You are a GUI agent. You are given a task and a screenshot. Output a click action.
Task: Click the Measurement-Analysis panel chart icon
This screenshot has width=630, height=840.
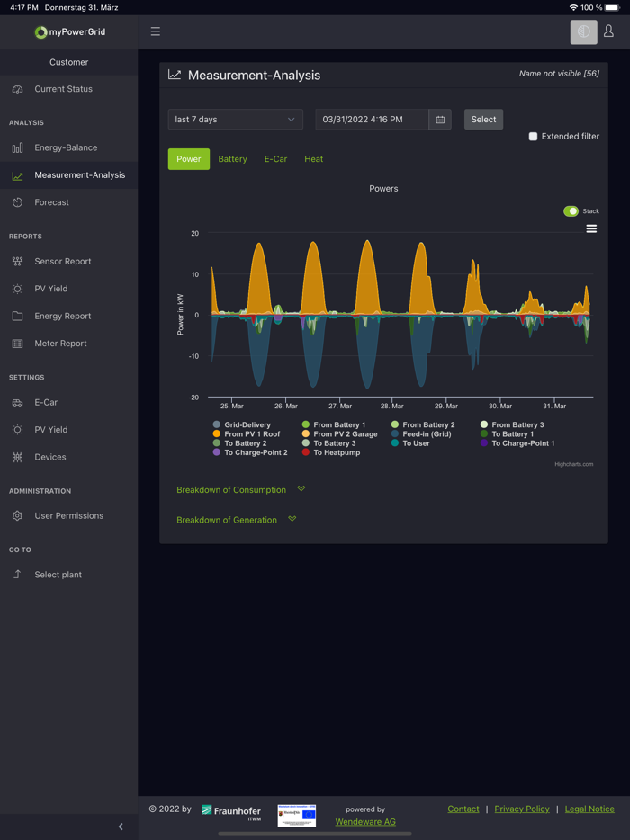(x=175, y=75)
